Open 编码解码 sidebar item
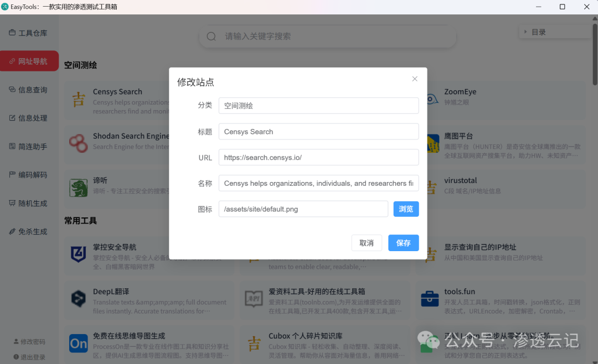 coord(29,175)
